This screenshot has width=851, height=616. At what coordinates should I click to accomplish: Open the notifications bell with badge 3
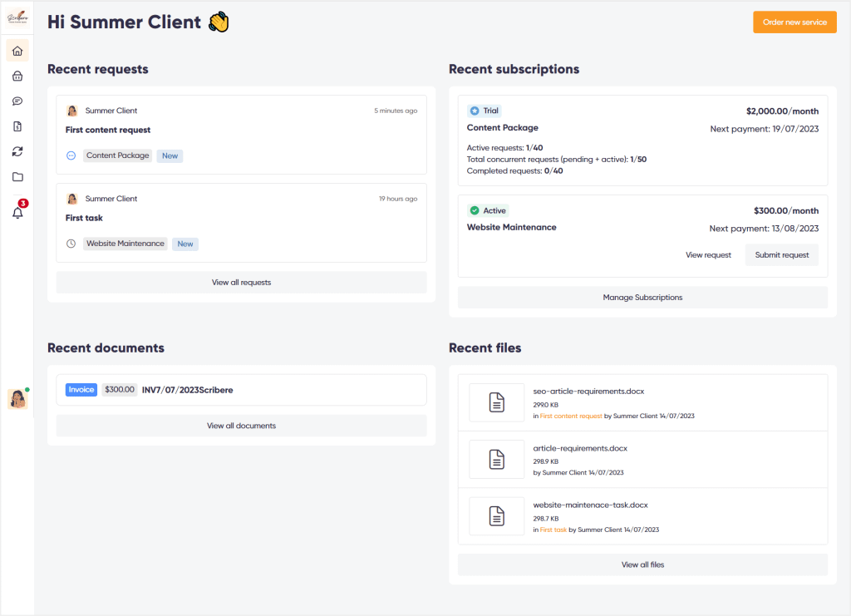[18, 210]
